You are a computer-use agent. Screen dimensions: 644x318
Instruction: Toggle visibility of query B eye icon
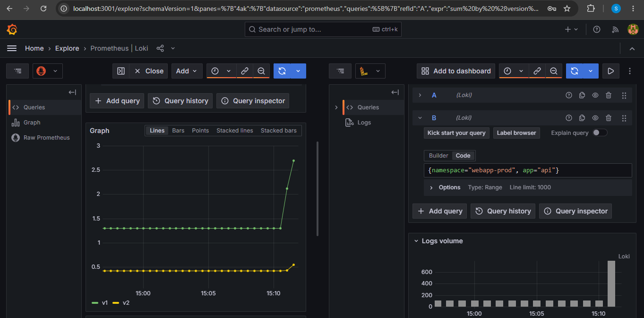(595, 118)
